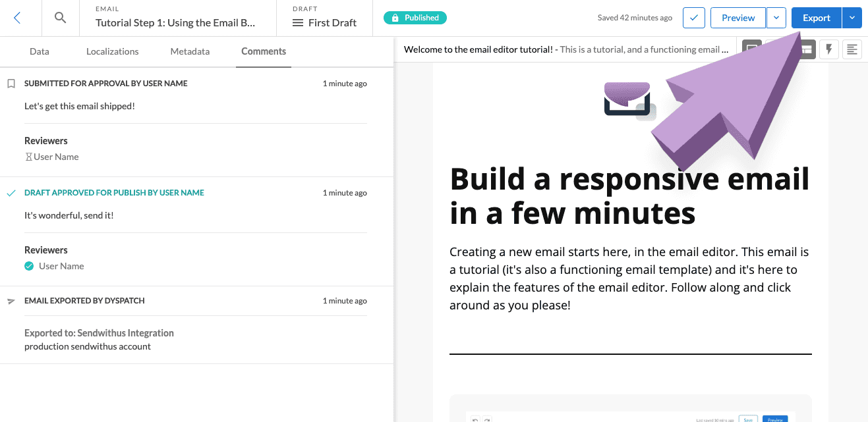Click the Export button
This screenshot has width=868, height=422.
(x=816, y=18)
